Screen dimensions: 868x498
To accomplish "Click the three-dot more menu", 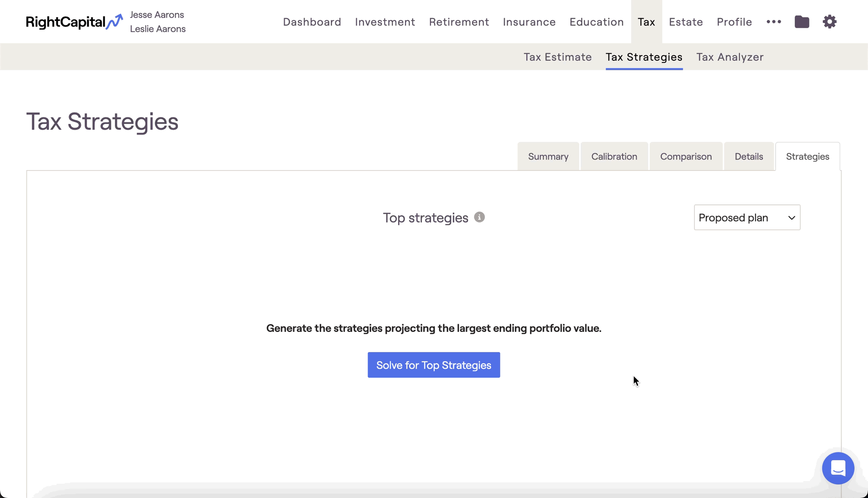I will (773, 22).
